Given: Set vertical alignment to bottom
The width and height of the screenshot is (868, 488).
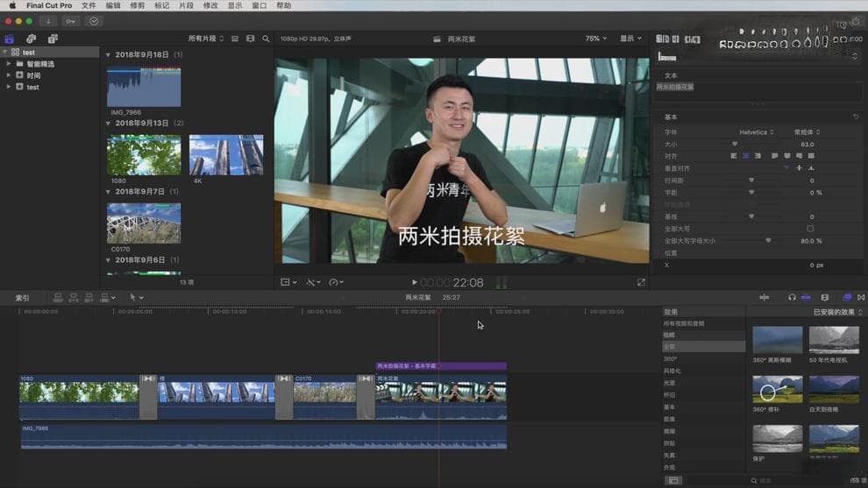Looking at the screenshot, I should [811, 168].
